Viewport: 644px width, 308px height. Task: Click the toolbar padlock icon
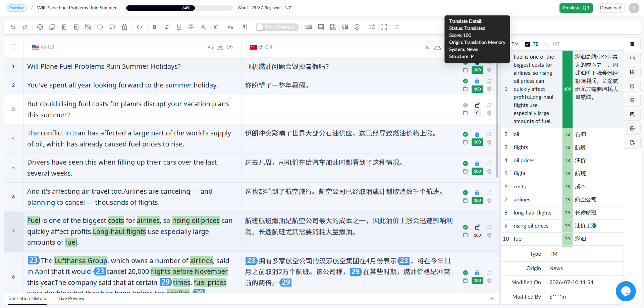(x=124, y=27)
